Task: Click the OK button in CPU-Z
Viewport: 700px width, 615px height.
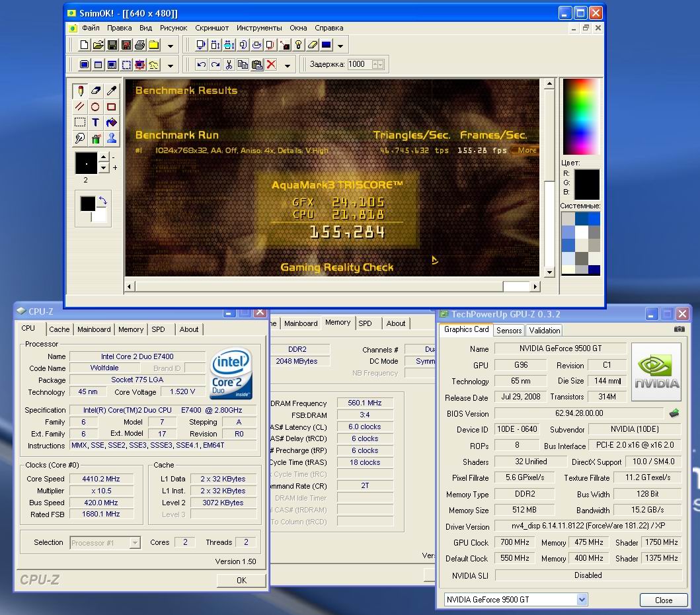Action: click(241, 580)
